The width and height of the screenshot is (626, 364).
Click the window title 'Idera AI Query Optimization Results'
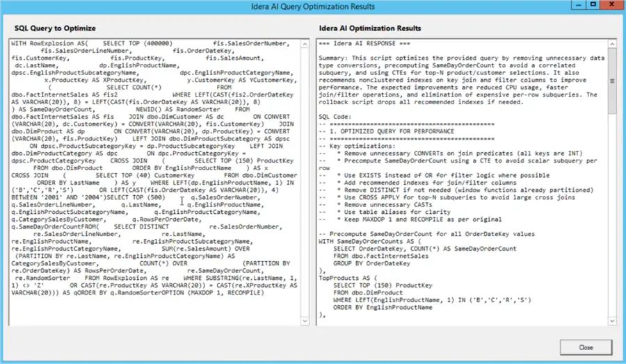click(313, 6)
